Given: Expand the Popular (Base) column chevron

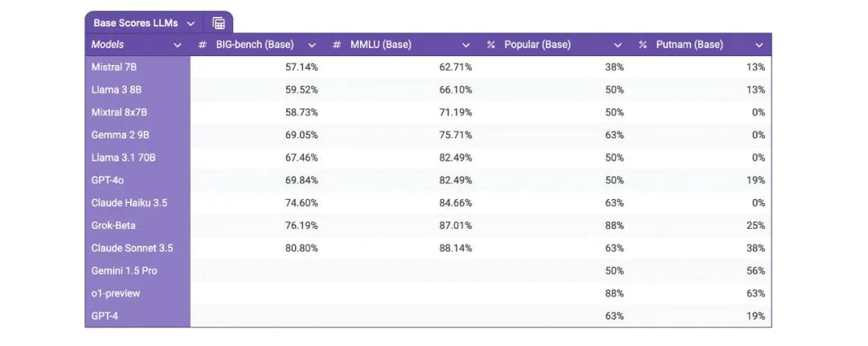Looking at the screenshot, I should pos(618,45).
